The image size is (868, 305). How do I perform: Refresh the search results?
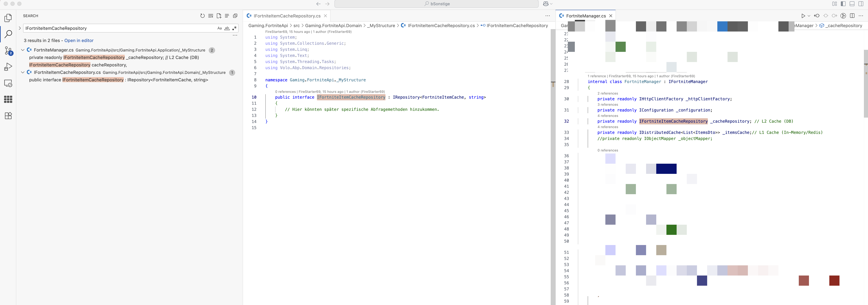(203, 16)
